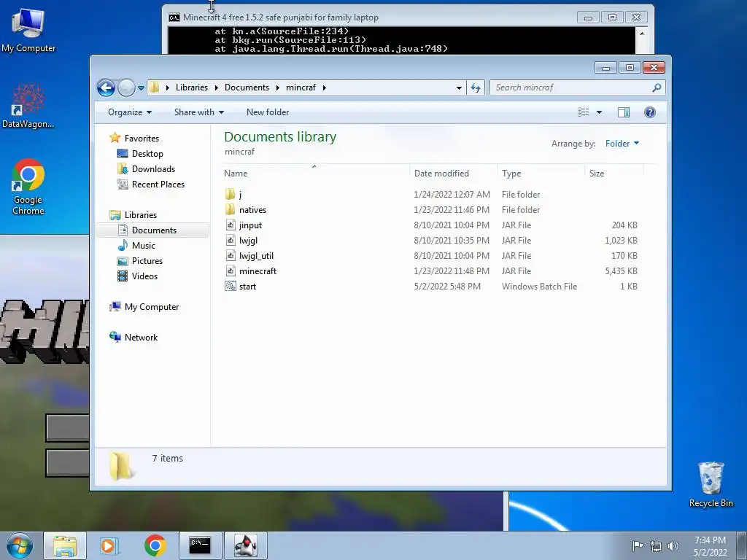Go to Downloads in the navigation pane
This screenshot has width=747, height=560.
coord(146,169)
